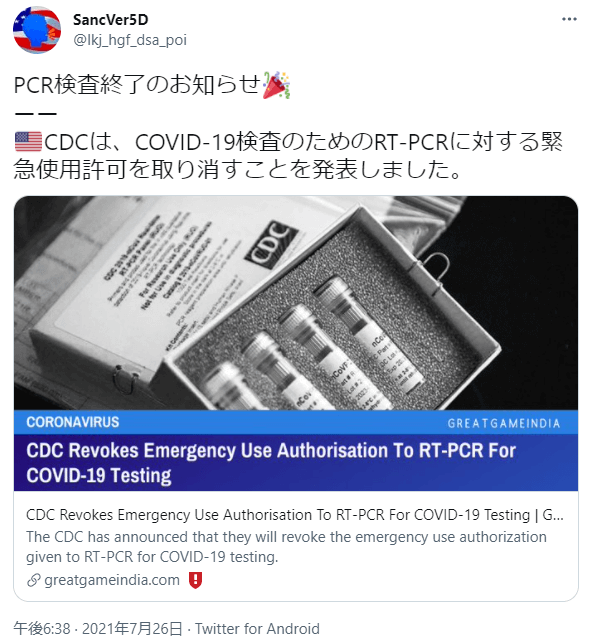Click the CDC Revokes headline overlay on image

click(271, 463)
